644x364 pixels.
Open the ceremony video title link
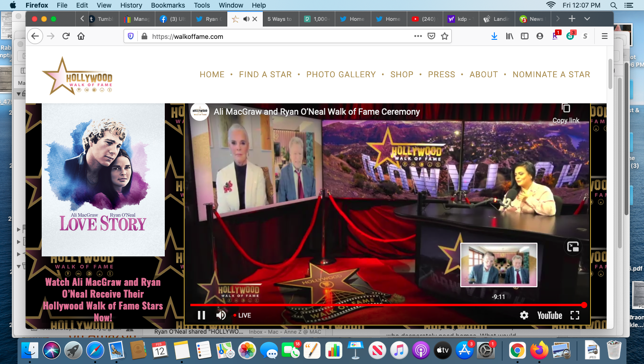[x=317, y=112]
